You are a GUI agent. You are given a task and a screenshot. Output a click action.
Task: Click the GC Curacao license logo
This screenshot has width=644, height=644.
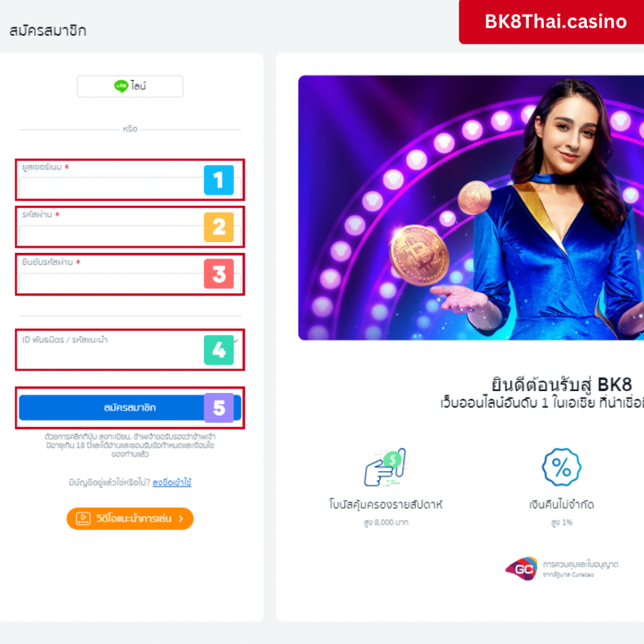[x=521, y=569]
